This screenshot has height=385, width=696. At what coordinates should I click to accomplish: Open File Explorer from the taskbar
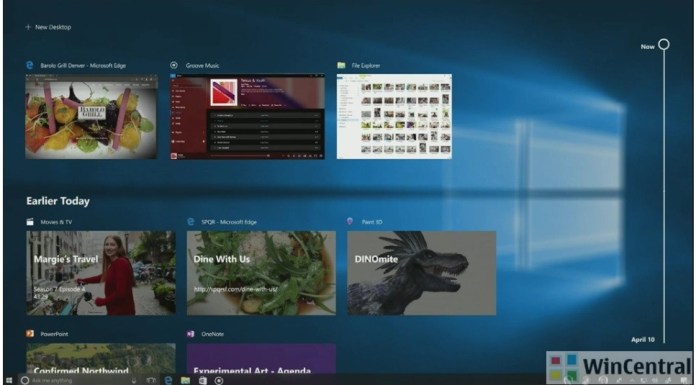click(185, 380)
